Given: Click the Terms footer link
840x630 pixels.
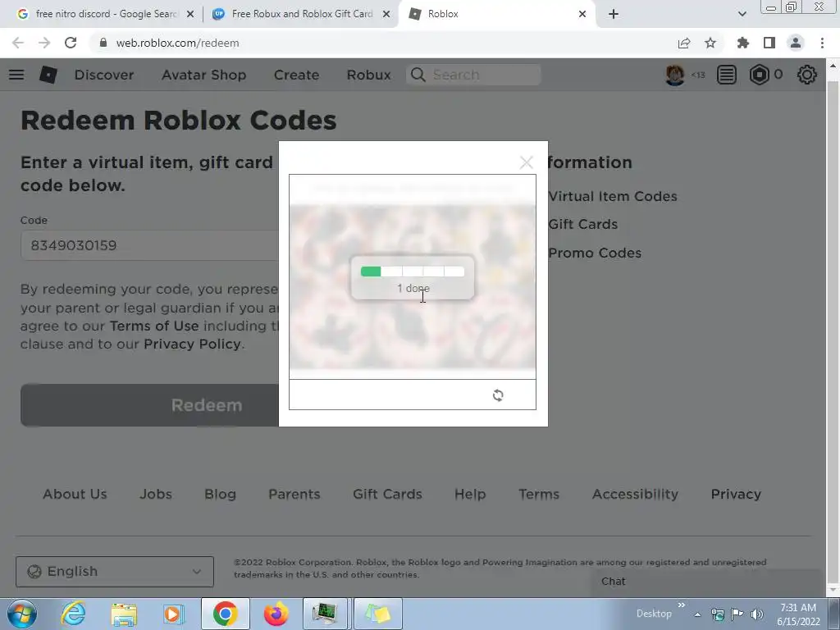Looking at the screenshot, I should click(539, 494).
